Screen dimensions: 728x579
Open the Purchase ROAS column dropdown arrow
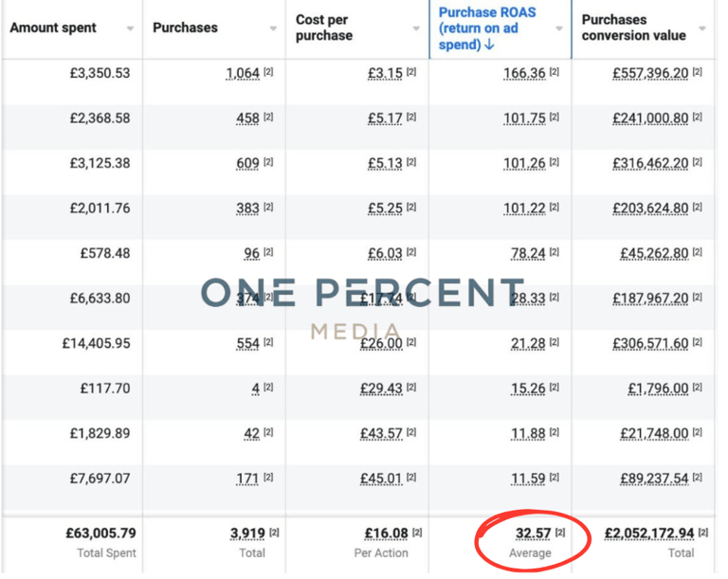(x=559, y=28)
